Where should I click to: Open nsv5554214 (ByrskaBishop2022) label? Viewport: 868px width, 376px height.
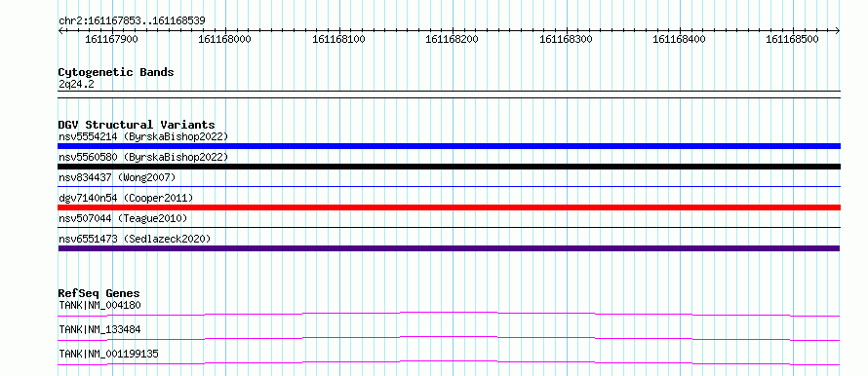[143, 136]
